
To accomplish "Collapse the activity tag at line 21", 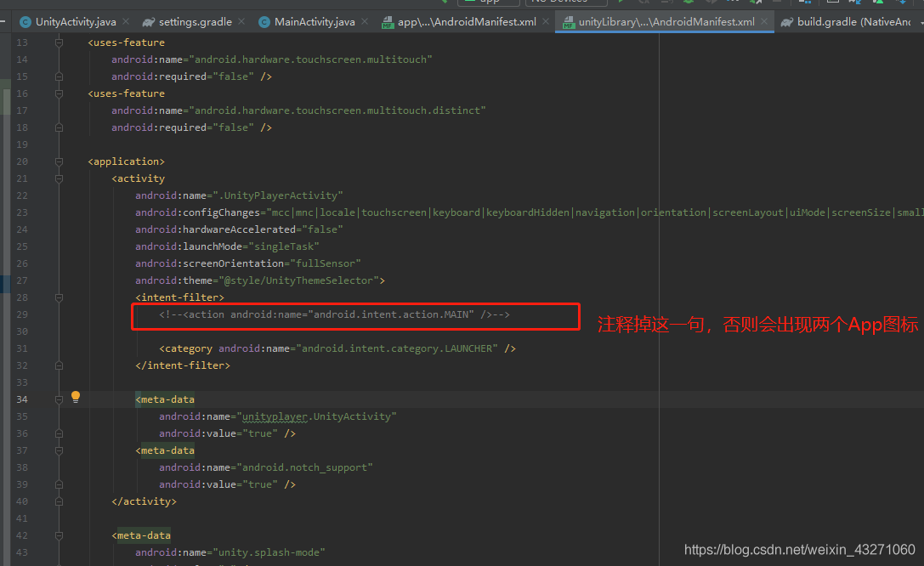I will [x=59, y=178].
